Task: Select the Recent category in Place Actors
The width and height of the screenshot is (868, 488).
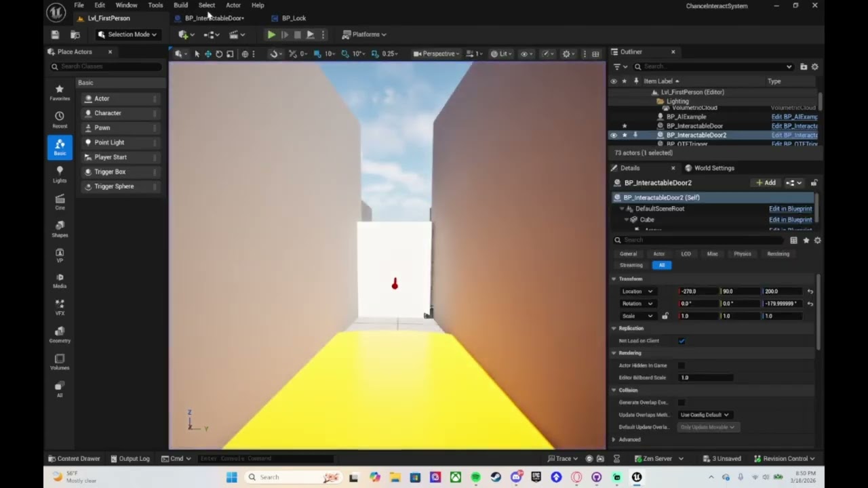Action: (x=60, y=120)
